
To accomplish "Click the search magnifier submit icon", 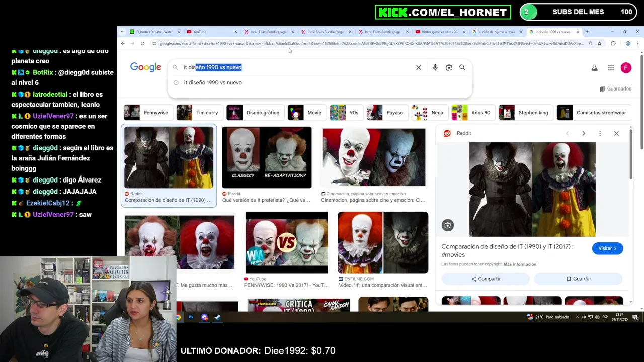I will pos(462,67).
